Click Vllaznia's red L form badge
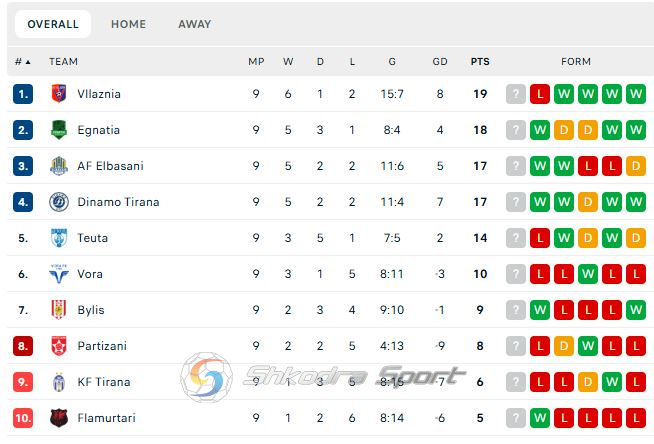Screen dimensions: 654x444 click(540, 94)
